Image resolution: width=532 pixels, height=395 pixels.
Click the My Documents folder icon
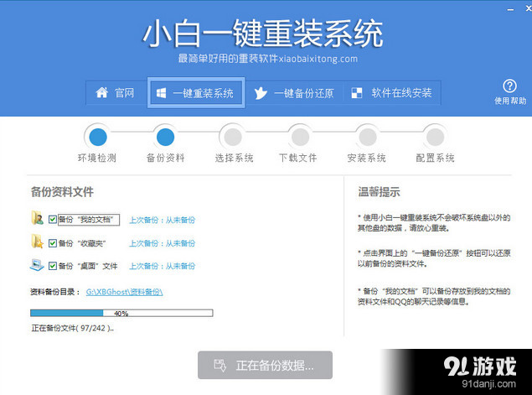(x=37, y=218)
